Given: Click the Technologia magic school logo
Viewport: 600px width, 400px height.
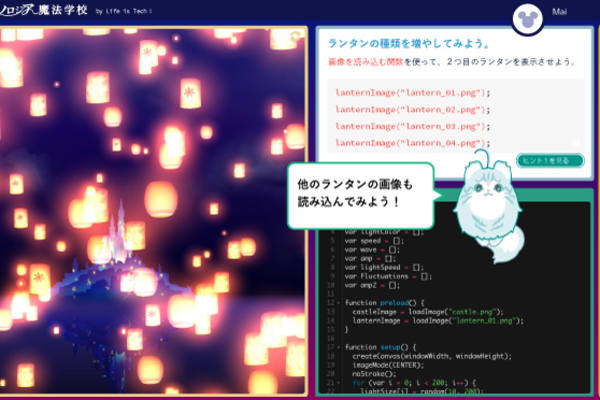Looking at the screenshot, I should click(44, 10).
